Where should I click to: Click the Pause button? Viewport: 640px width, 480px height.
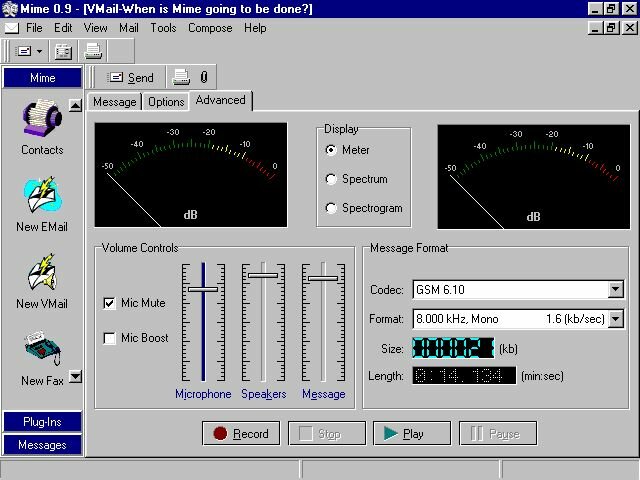coord(498,433)
